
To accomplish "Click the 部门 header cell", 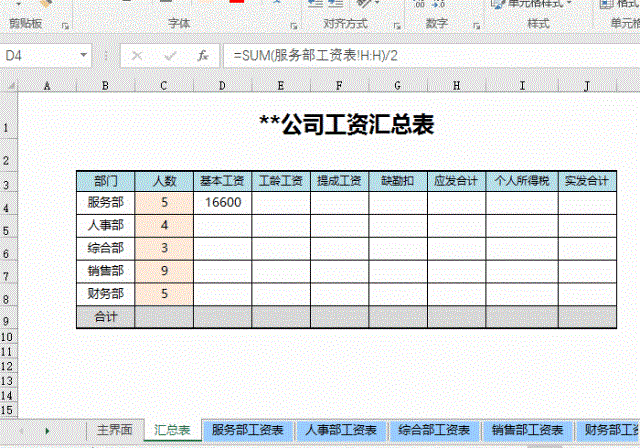I will coord(105,181).
